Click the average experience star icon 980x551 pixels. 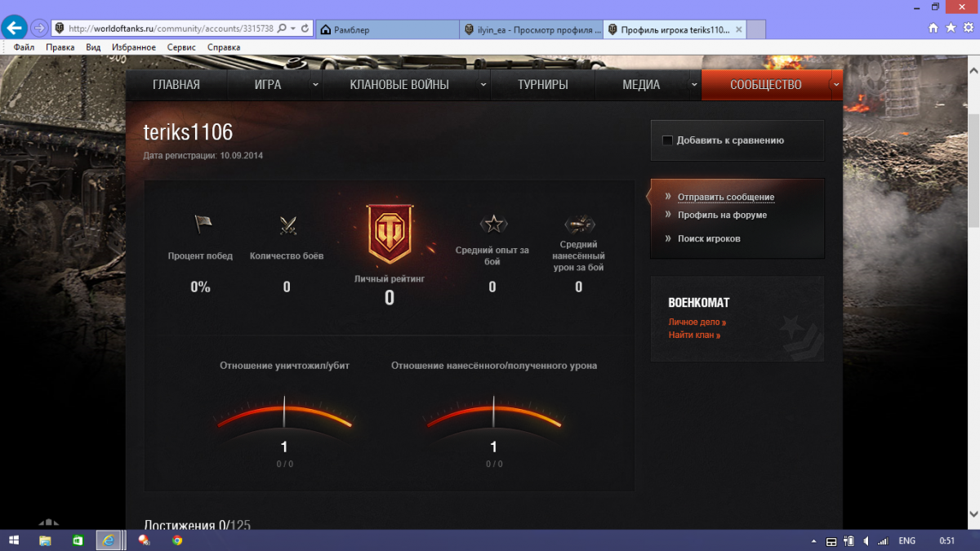point(493,223)
